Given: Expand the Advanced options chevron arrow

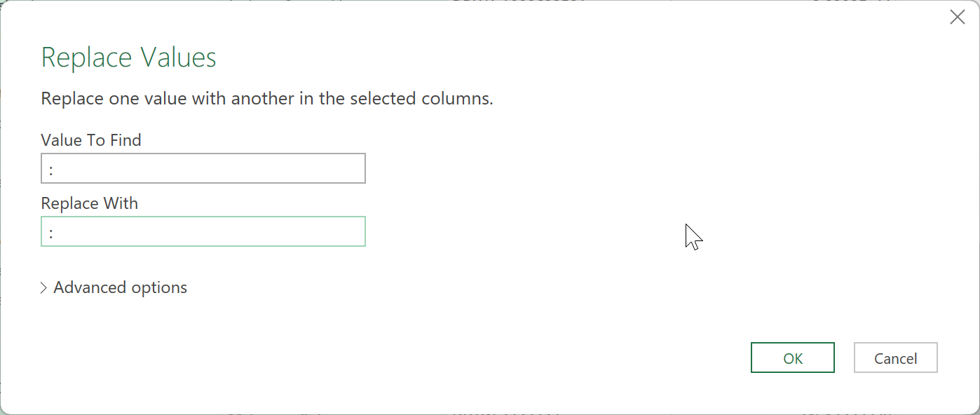Looking at the screenshot, I should coord(44,288).
